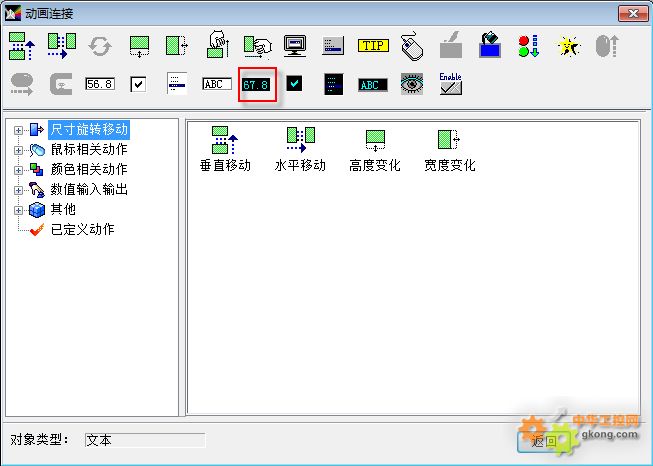Click the yellow TIP icon
653x466 pixels.
(x=373, y=45)
